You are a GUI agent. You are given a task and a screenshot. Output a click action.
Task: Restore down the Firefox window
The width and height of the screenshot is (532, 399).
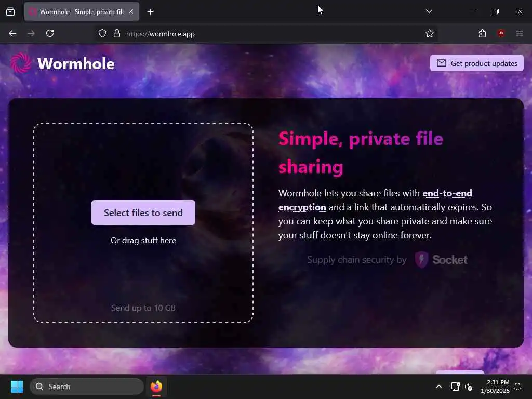coord(496,11)
